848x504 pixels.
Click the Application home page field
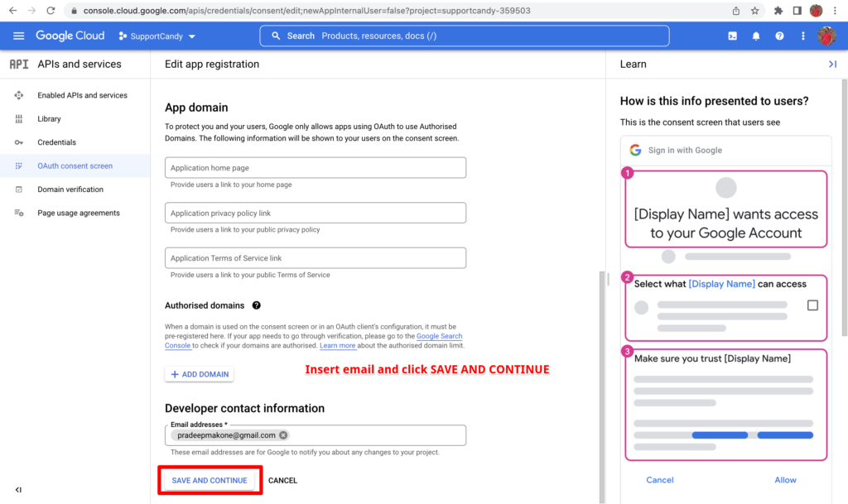point(316,167)
